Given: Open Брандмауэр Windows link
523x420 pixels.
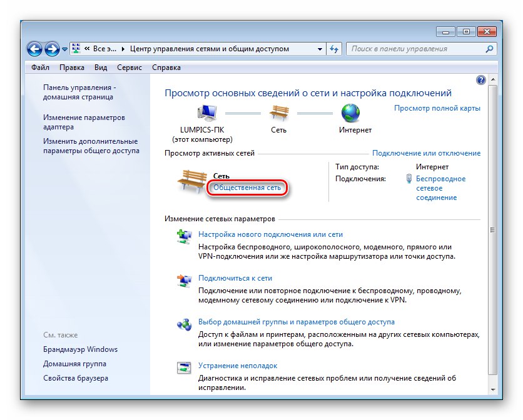Looking at the screenshot, I should 80,349.
